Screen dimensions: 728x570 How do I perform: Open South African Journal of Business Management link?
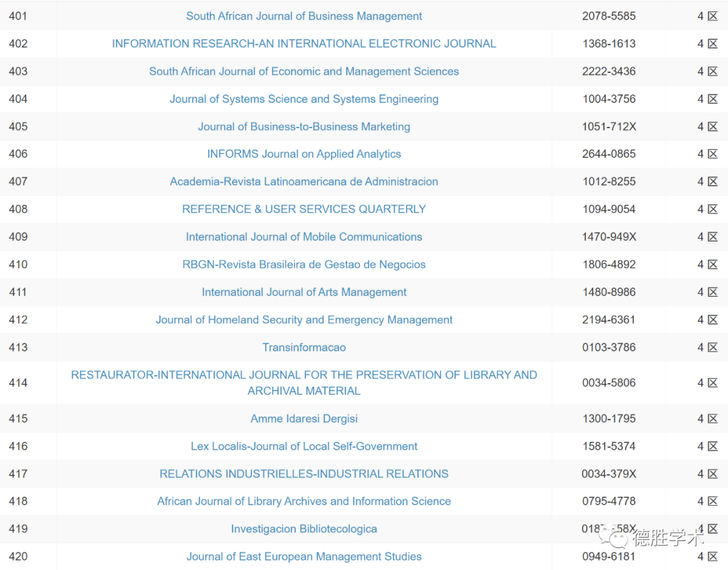pos(303,16)
